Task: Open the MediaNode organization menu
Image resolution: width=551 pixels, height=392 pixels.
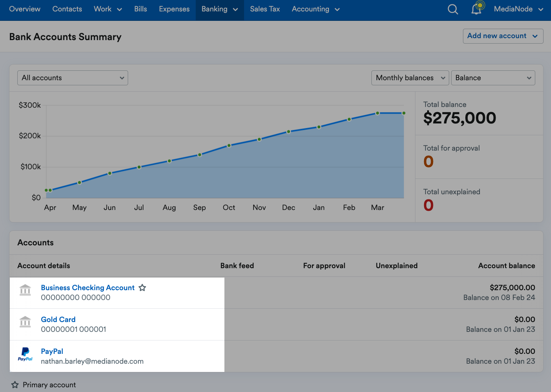Action: (518, 9)
